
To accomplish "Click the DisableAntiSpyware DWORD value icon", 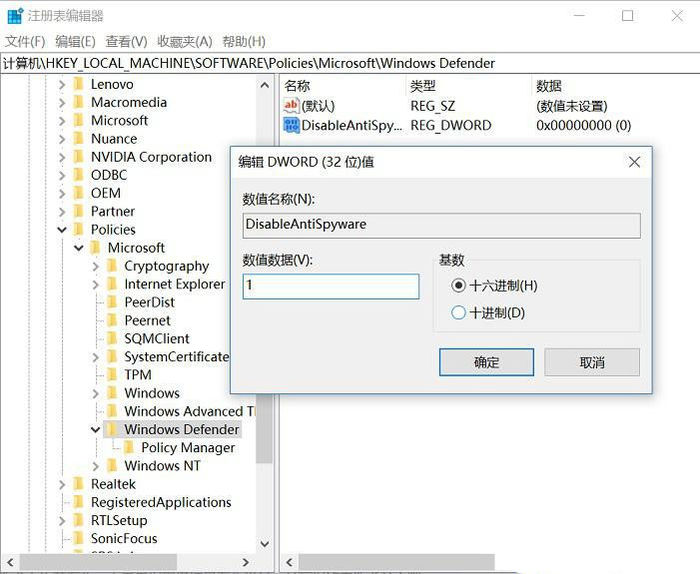I will [x=291, y=125].
